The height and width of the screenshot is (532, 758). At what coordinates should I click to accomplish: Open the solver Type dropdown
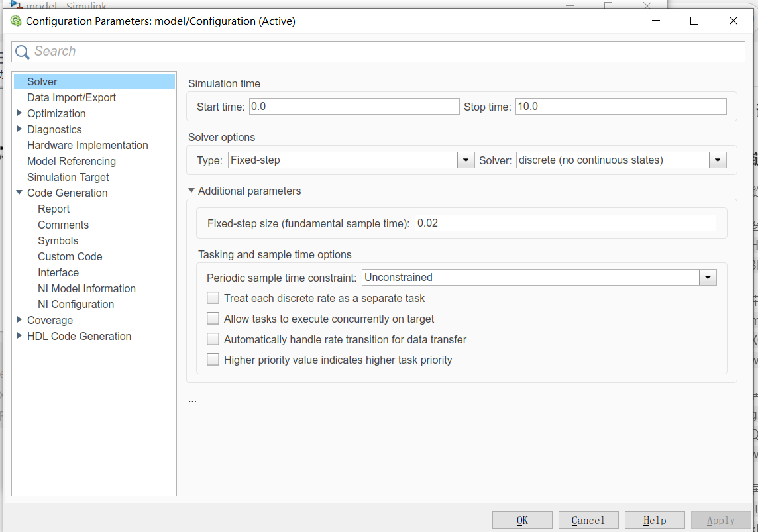465,160
